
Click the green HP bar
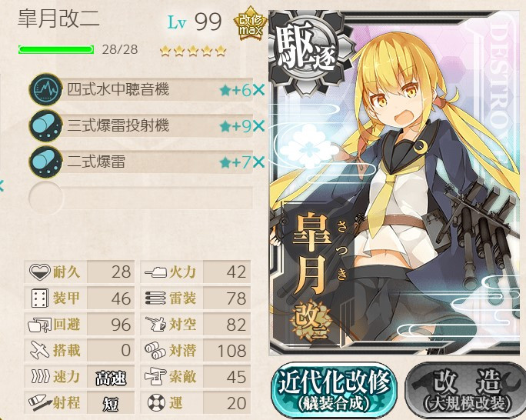(x=56, y=50)
